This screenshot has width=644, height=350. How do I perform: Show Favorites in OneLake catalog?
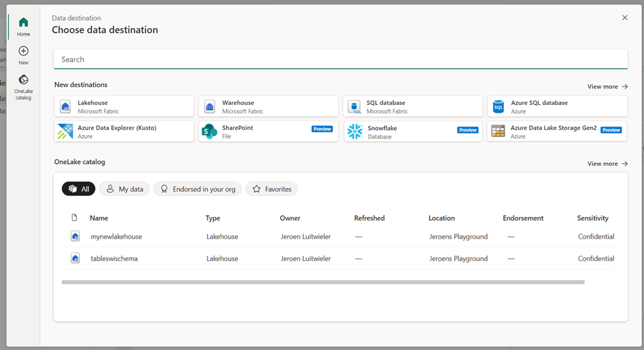pyautogui.click(x=272, y=189)
